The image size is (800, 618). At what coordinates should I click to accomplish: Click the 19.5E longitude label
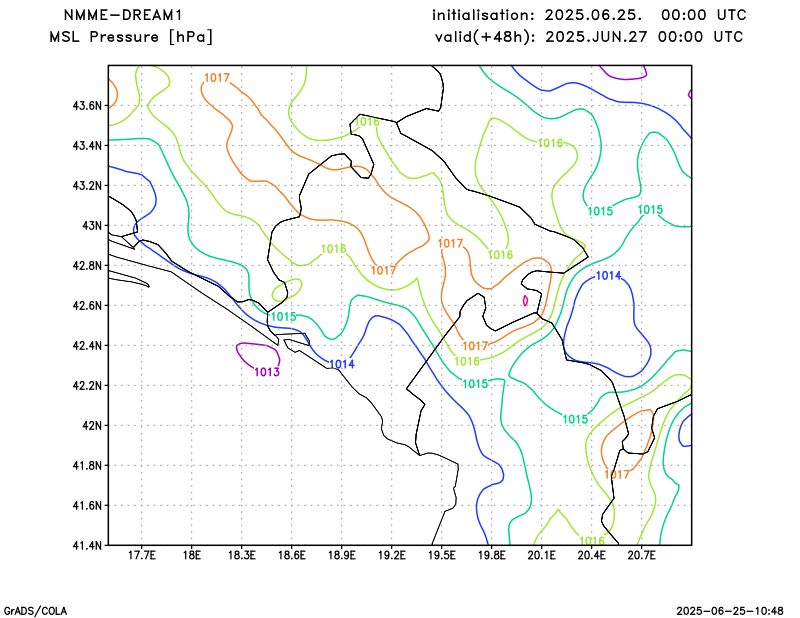click(442, 555)
